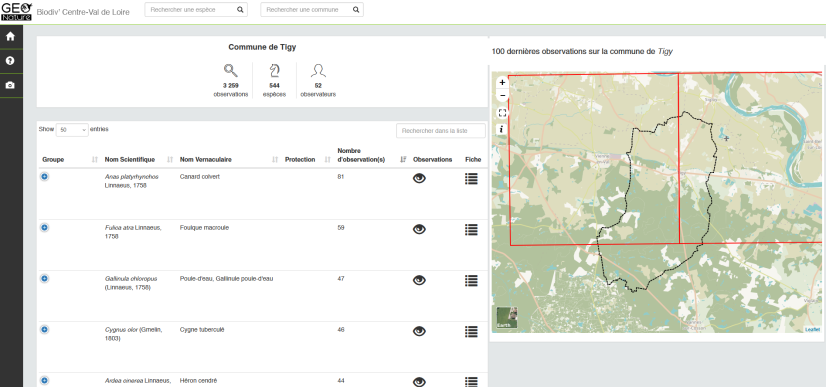This screenshot has height=387, width=826.
Task: Click the Cygnus olor scientific name
Action: coord(121,330)
